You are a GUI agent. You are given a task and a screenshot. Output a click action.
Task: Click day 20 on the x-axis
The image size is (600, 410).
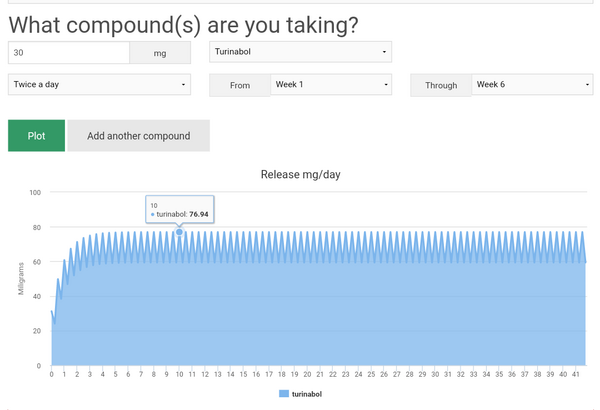point(307,375)
